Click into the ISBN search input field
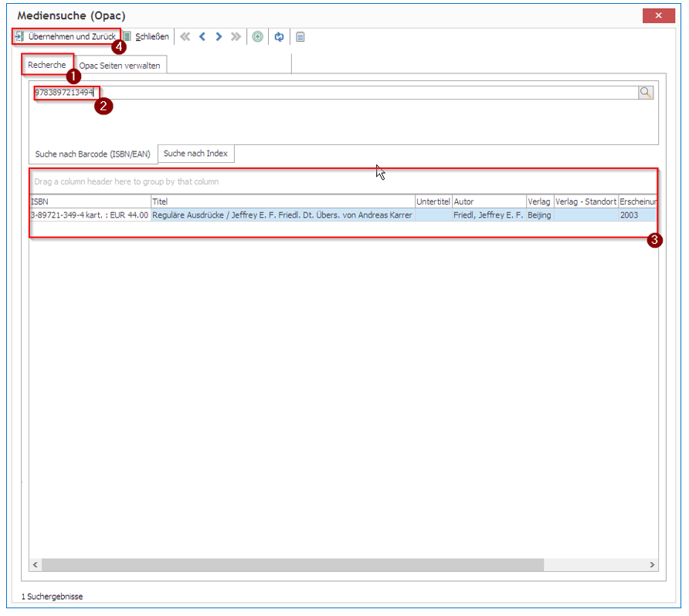689x616 pixels. [336, 92]
